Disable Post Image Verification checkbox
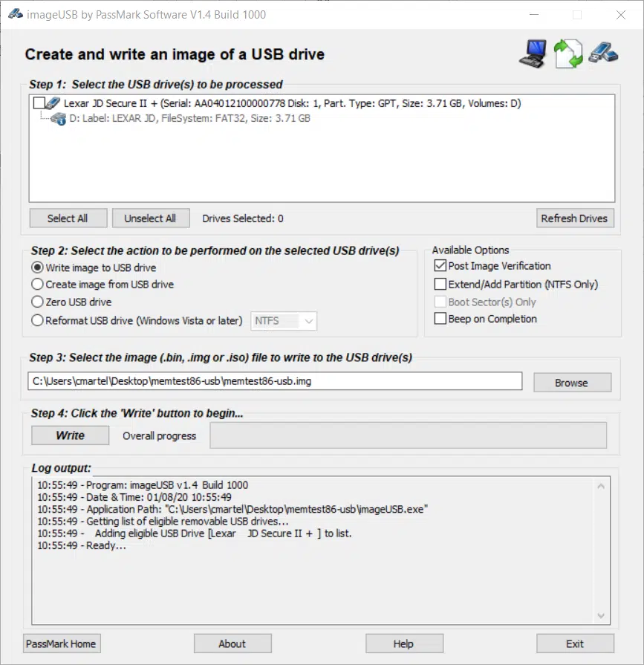This screenshot has height=665, width=644. click(x=440, y=266)
